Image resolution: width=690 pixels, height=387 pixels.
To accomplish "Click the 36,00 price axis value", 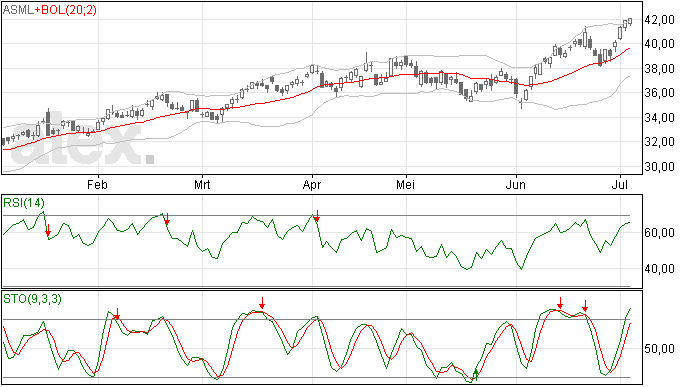I will pos(659,93).
